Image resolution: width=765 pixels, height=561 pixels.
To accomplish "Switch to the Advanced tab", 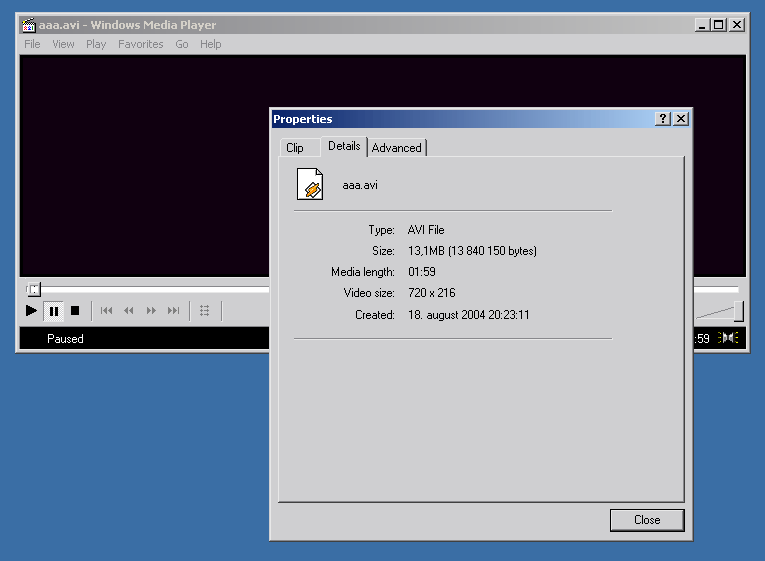I will [397, 148].
